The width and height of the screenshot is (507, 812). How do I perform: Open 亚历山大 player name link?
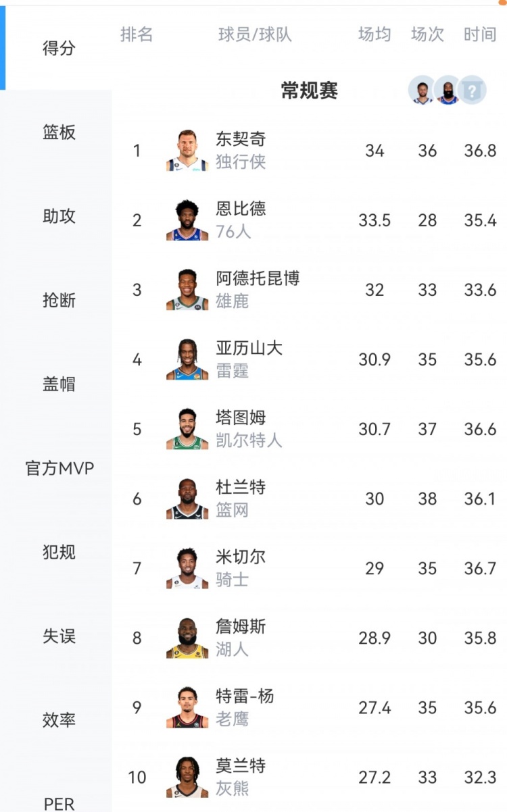(249, 348)
